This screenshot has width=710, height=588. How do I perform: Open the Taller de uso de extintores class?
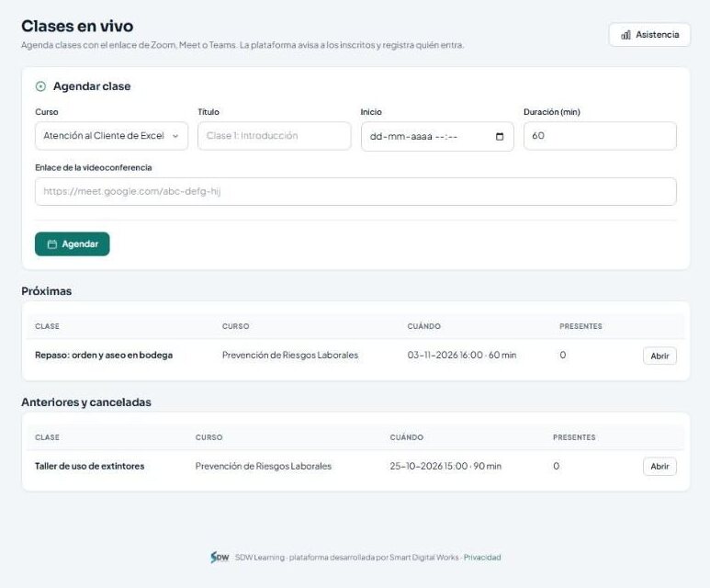click(x=659, y=467)
